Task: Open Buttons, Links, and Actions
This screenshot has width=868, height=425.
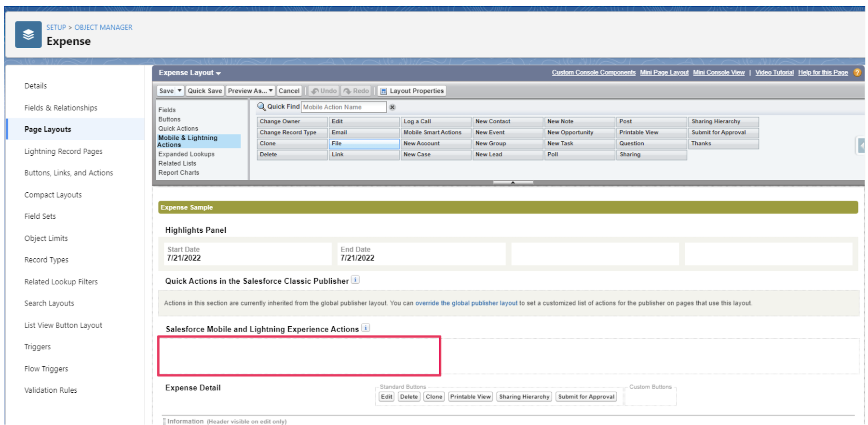Action: [x=69, y=173]
